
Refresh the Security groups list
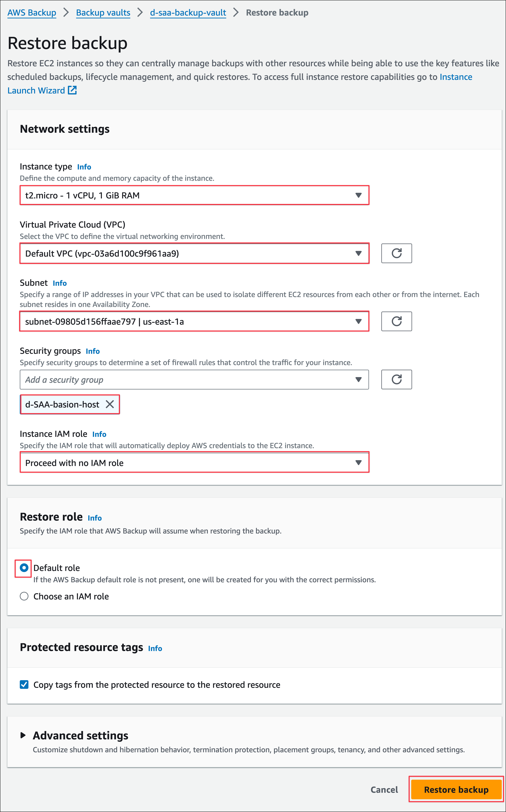click(396, 380)
